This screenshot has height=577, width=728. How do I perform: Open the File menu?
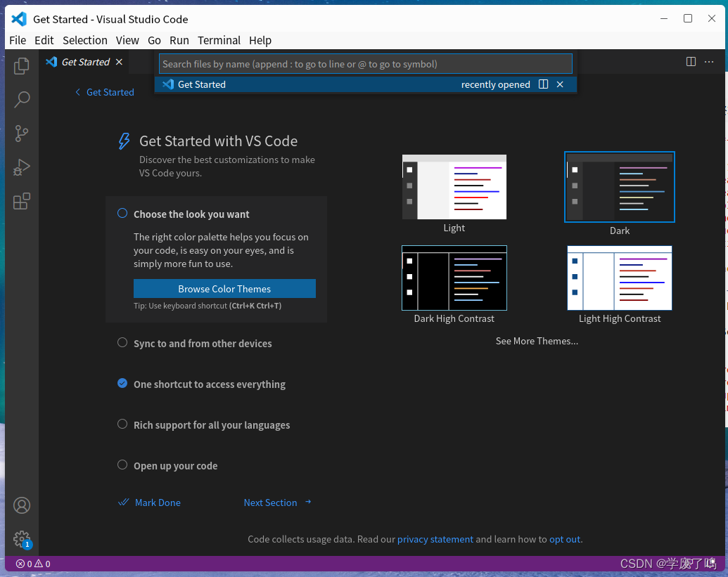(18, 40)
